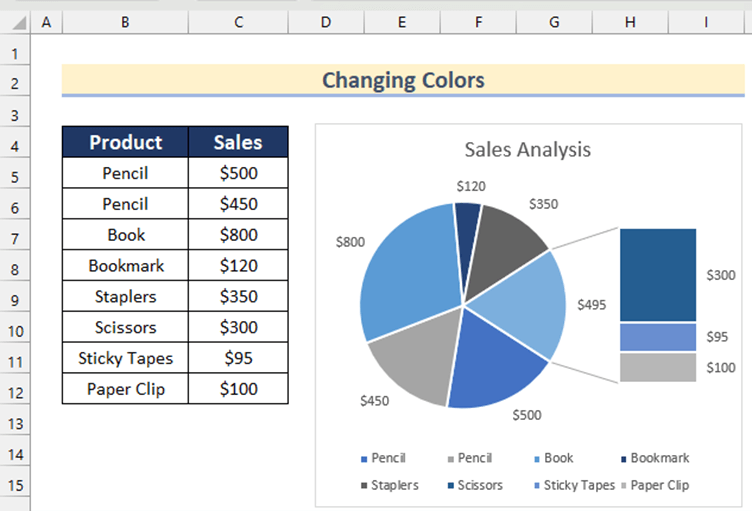Click the $800 cell in Sales column
The image size is (752, 511).
238,235
